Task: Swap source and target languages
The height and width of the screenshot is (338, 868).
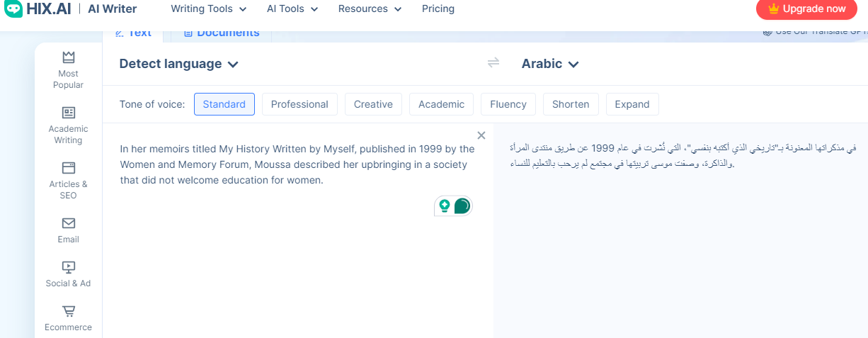Action: click(x=493, y=63)
